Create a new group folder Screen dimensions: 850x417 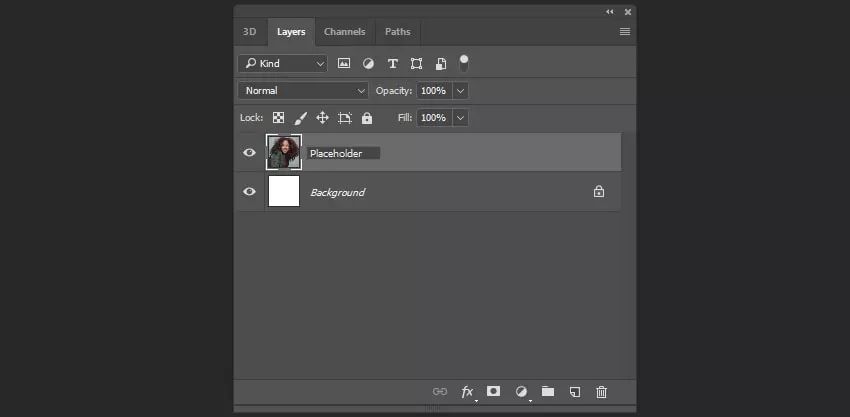pos(548,391)
